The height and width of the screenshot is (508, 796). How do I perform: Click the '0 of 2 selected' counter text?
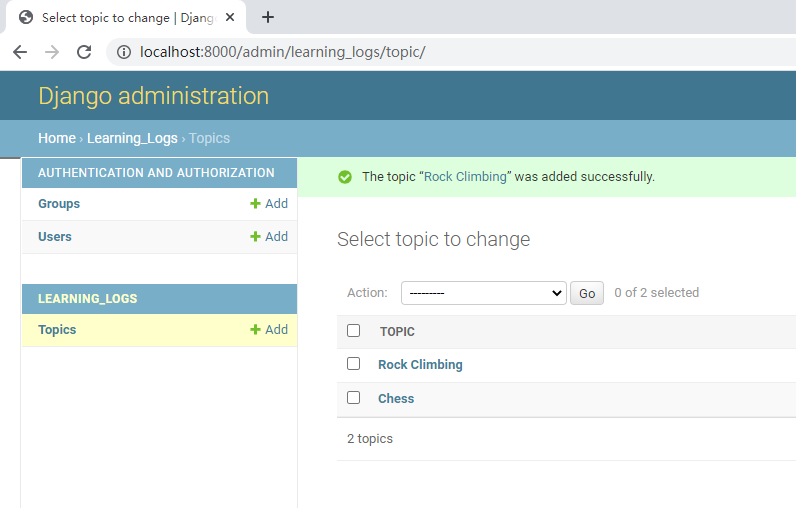656,292
